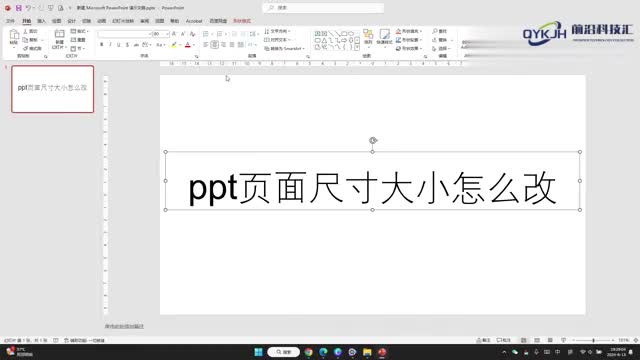Click the Reset slide icon
This screenshot has width=640, height=360.
(73, 40)
